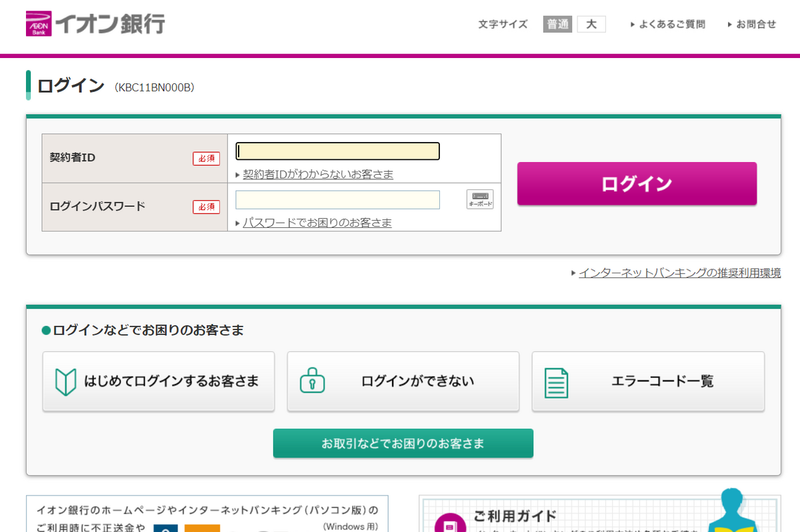This screenshot has height=532, width=800.
Task: Click the 文字サイズ label
Action: coord(503,24)
